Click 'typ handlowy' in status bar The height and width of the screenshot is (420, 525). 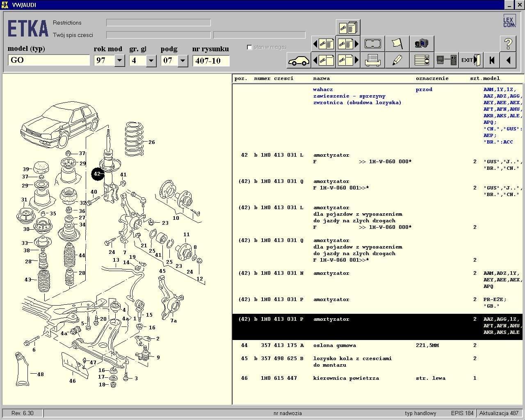[420, 413]
